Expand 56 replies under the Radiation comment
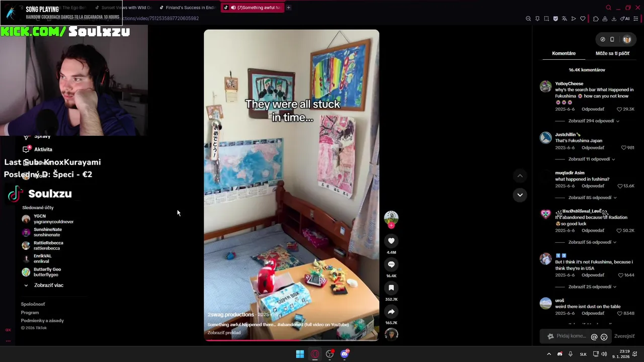This screenshot has width=644, height=362. 593,242
